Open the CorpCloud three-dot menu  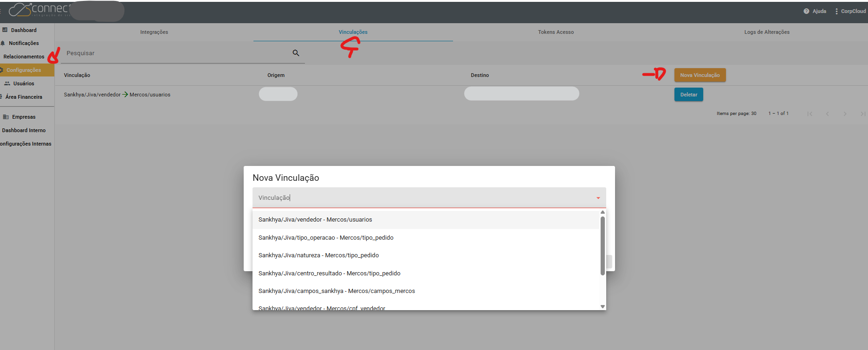836,11
